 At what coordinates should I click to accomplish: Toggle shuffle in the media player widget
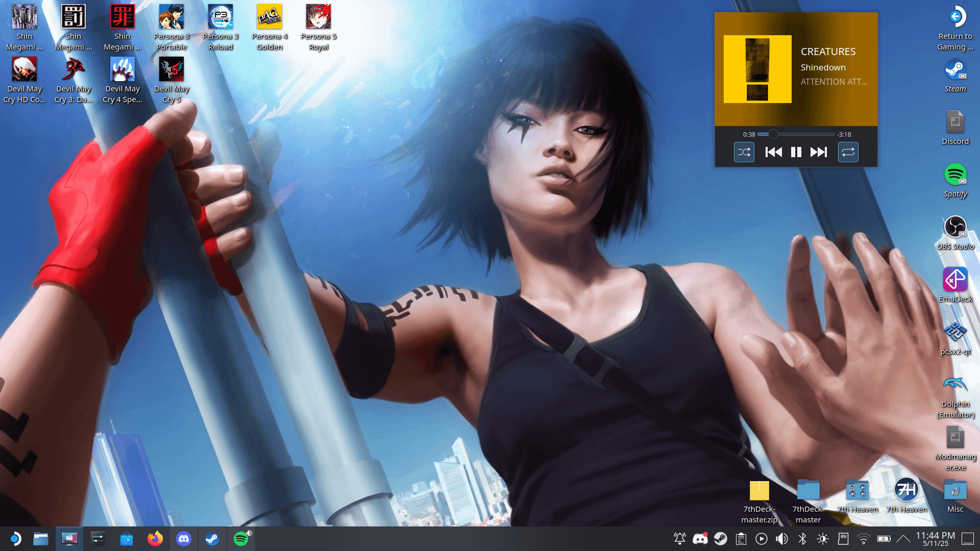pyautogui.click(x=744, y=152)
